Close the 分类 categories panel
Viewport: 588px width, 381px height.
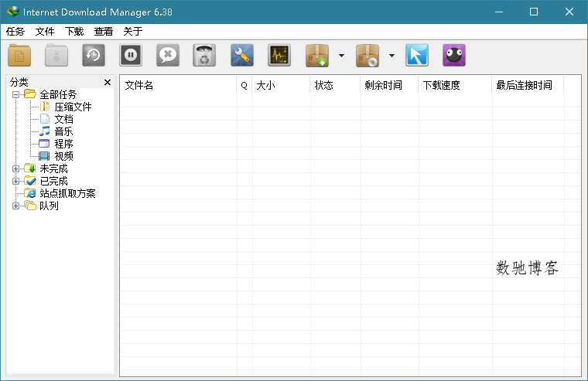pos(108,82)
